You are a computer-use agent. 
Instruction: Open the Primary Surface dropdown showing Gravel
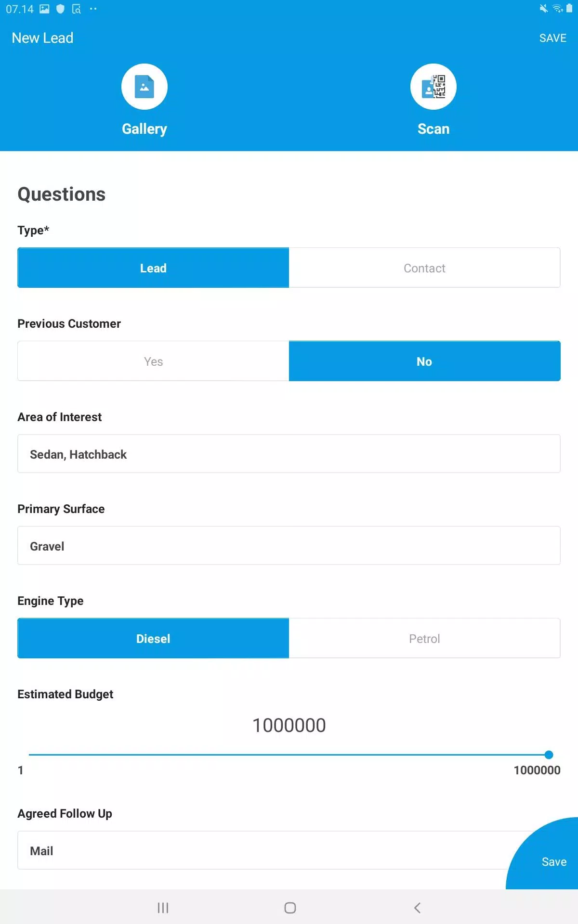[289, 546]
